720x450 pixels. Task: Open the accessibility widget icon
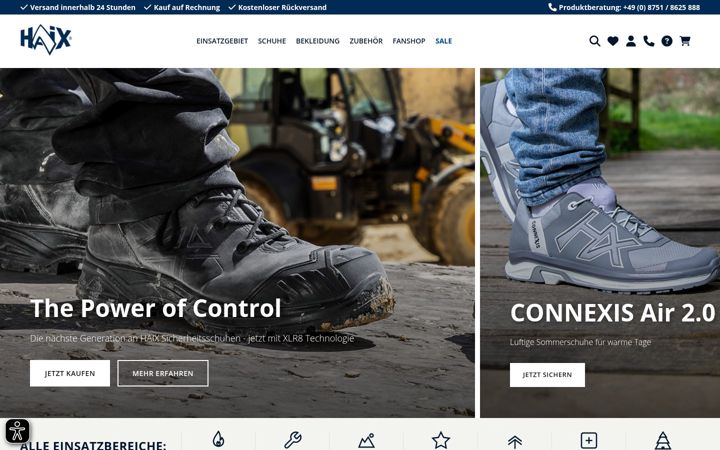point(17,431)
